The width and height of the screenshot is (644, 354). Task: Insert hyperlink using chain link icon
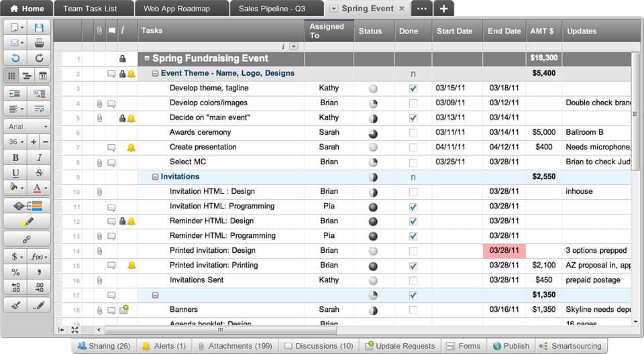point(27,239)
